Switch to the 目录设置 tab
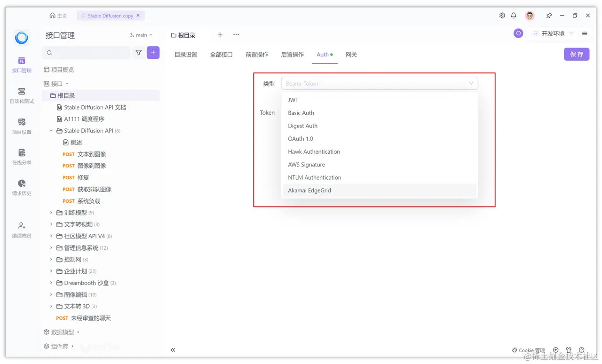The image size is (602, 364). pos(186,55)
